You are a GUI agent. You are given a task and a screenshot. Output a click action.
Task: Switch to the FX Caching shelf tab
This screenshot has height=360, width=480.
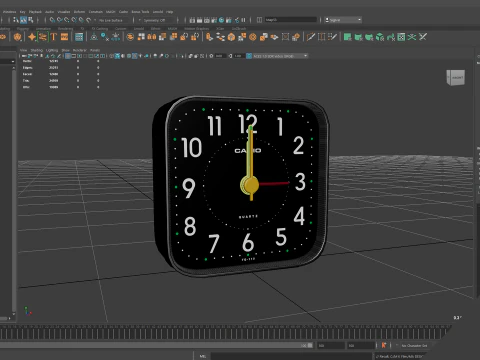tap(100, 29)
